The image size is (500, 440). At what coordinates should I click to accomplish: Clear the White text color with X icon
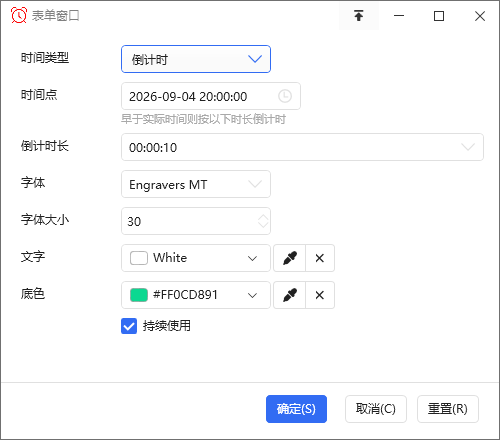(x=320, y=258)
